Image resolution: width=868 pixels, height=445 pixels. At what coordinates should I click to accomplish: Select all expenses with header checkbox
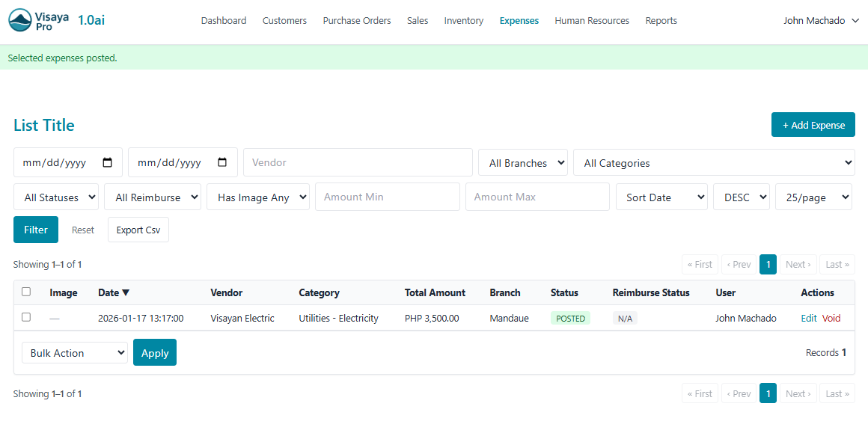26,292
